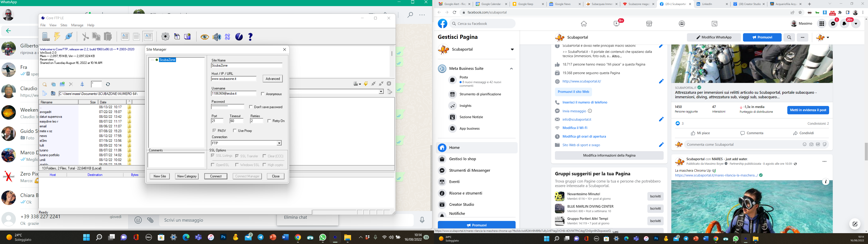
Task: Open Site Manager toolbar icon in Core FTP
Action: (46, 36)
